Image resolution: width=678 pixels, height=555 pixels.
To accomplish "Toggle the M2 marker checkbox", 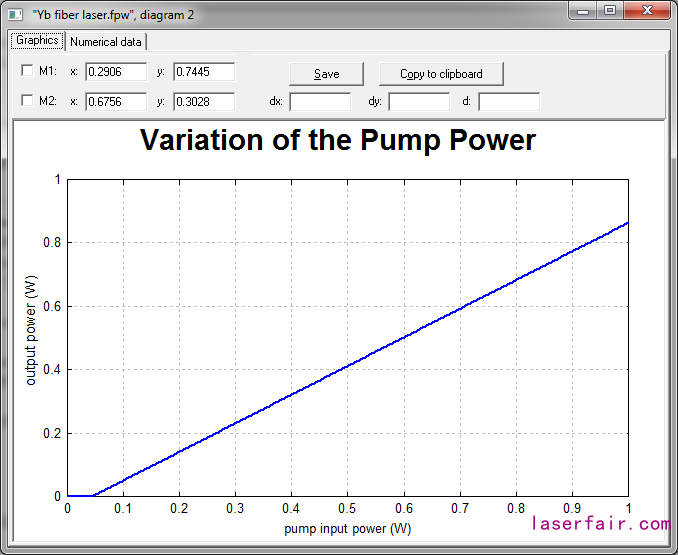I will tap(27, 101).
